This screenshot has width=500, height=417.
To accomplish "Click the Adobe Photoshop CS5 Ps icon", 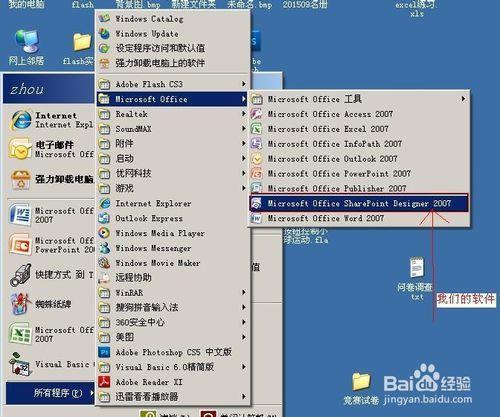I will [x=104, y=352].
